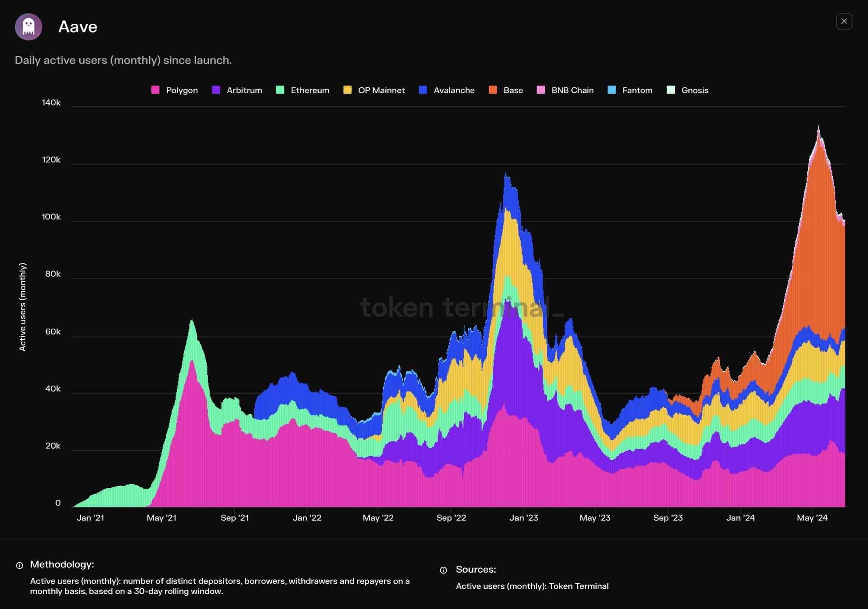Click the Sources info icon
The height and width of the screenshot is (609, 868).
point(443,570)
